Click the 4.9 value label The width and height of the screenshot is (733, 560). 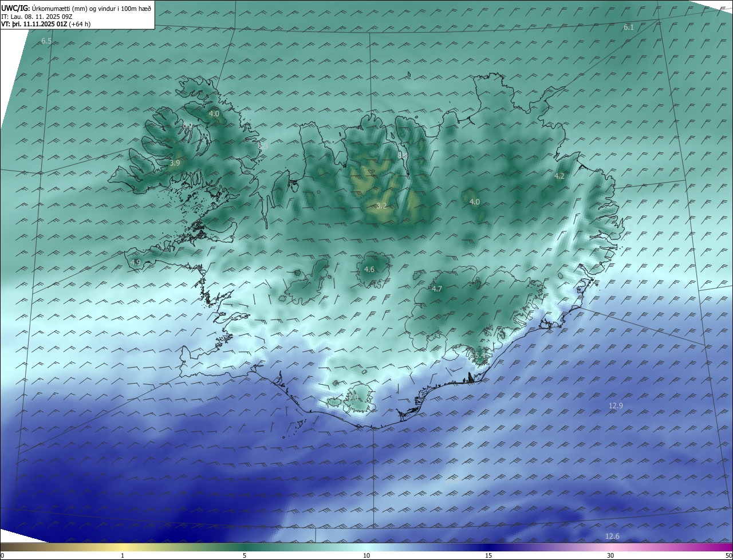point(136,262)
